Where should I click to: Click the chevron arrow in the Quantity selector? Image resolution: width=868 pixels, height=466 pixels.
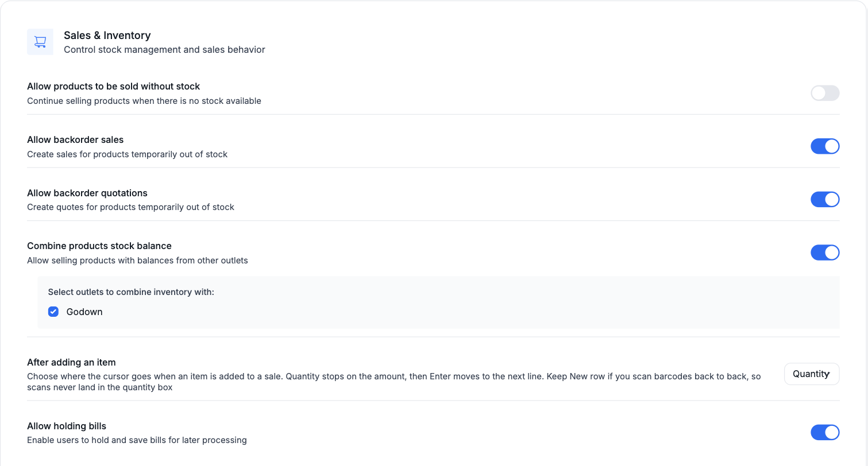pos(828,374)
